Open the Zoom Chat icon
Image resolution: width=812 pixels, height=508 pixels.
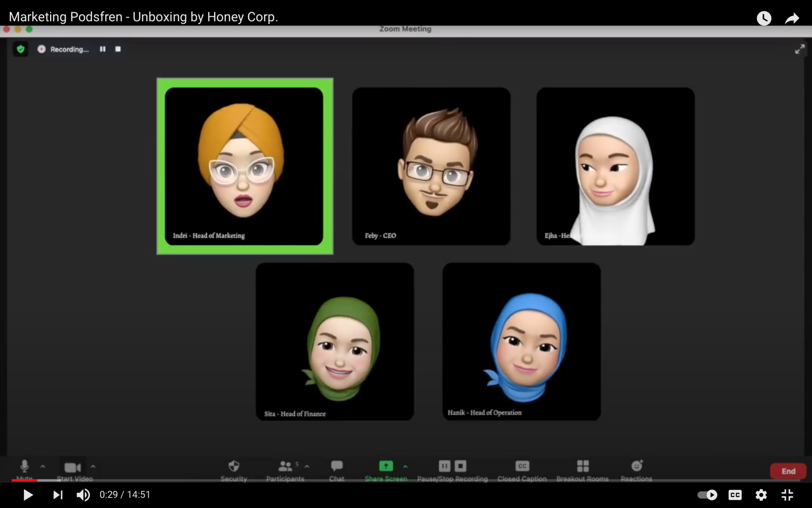337,466
